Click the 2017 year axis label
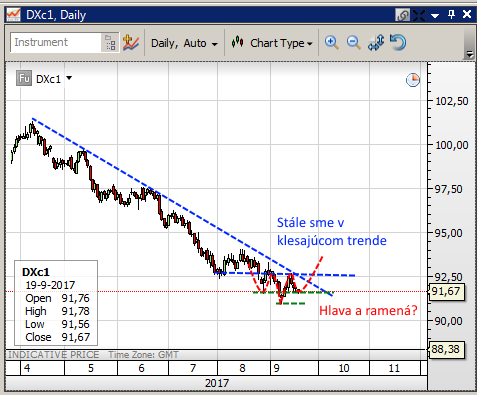Viewport: 477px width, 395px height. click(217, 383)
